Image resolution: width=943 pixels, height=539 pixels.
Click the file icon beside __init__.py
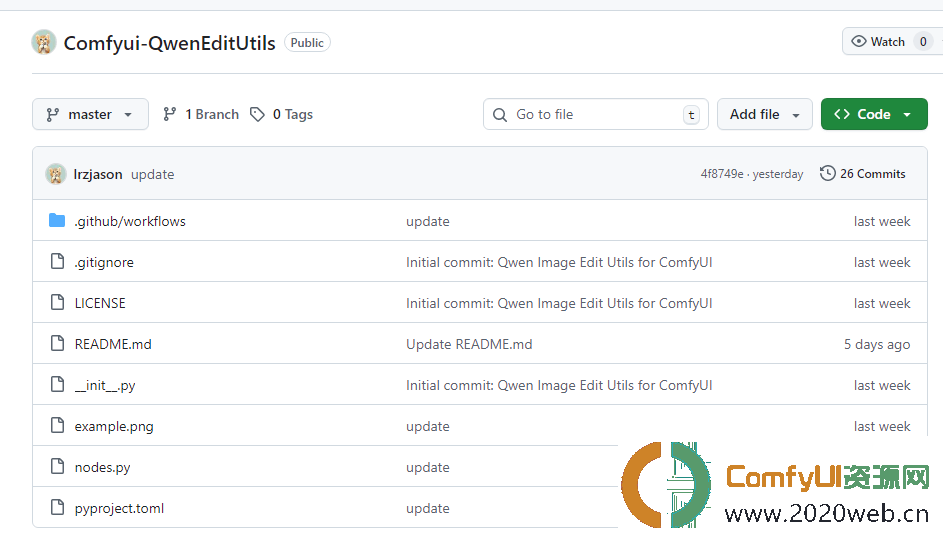coord(57,384)
